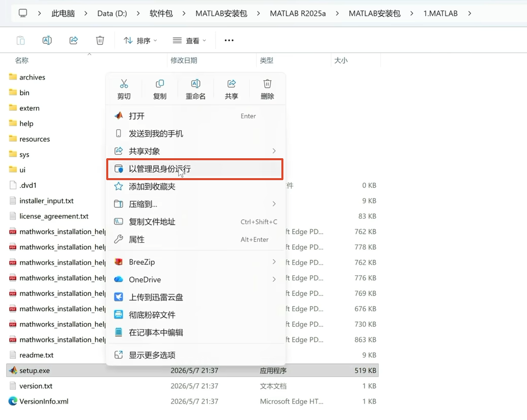Click the phone icon for 发送到我的手机
The image size is (527, 420).
(118, 133)
